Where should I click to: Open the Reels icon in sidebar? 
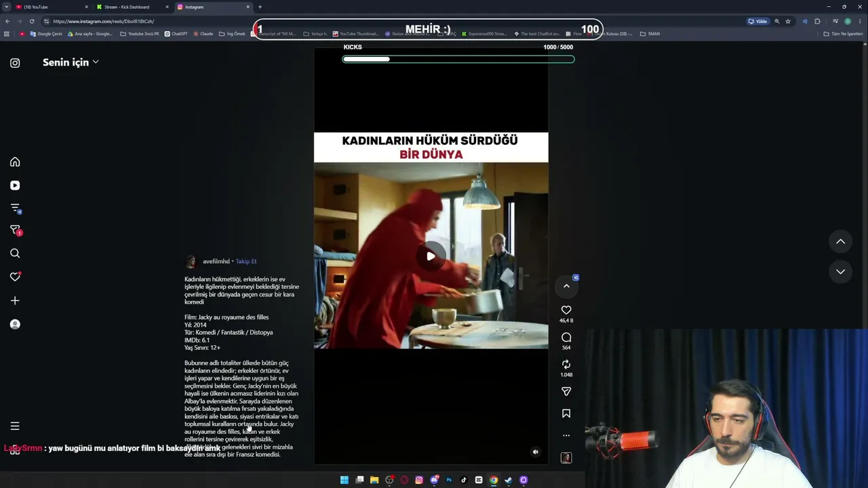click(x=15, y=186)
